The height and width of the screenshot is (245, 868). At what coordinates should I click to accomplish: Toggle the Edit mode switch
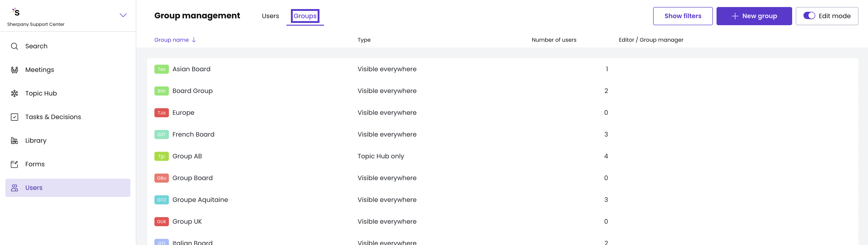(x=809, y=16)
